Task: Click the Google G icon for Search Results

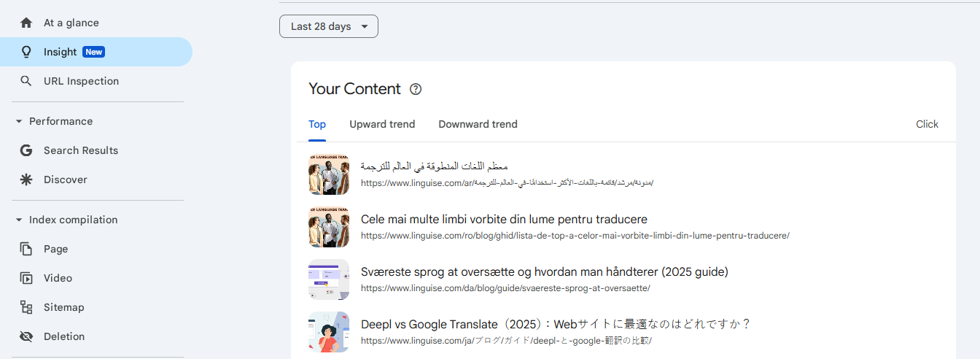Action: click(26, 150)
